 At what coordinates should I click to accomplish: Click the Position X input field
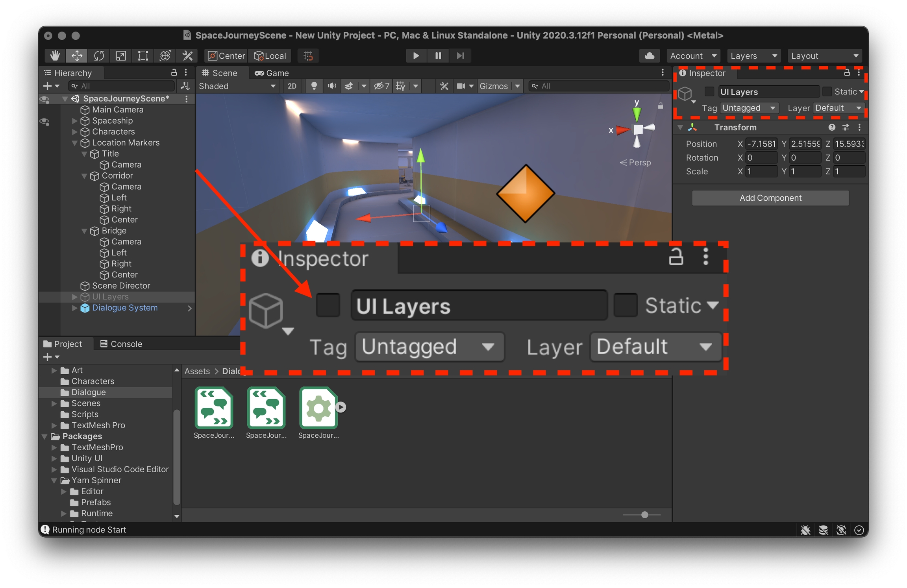[761, 144]
